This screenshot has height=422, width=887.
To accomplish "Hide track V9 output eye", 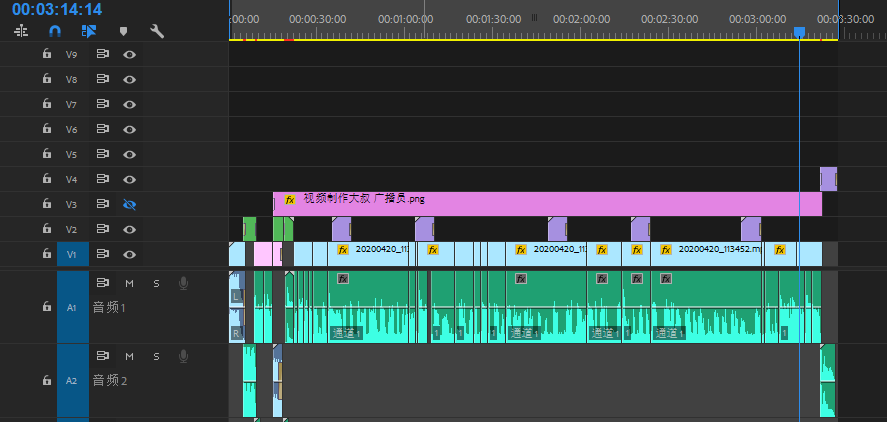I will 130,55.
